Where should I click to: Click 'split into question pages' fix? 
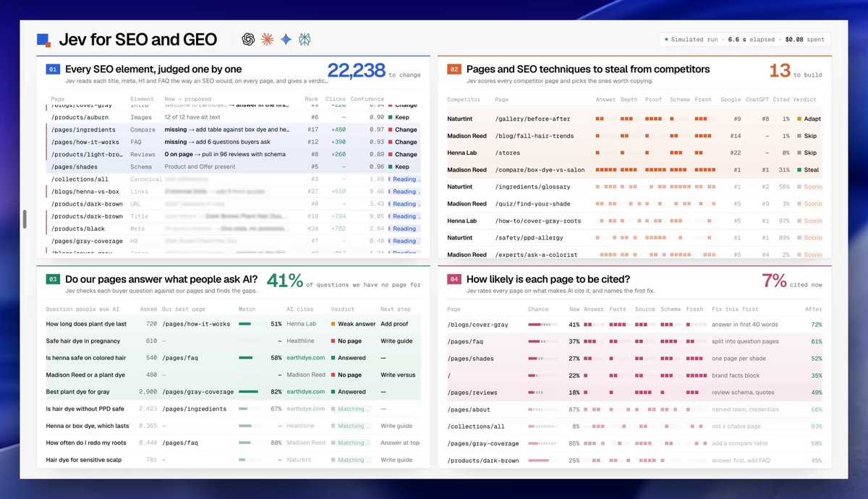tap(745, 341)
